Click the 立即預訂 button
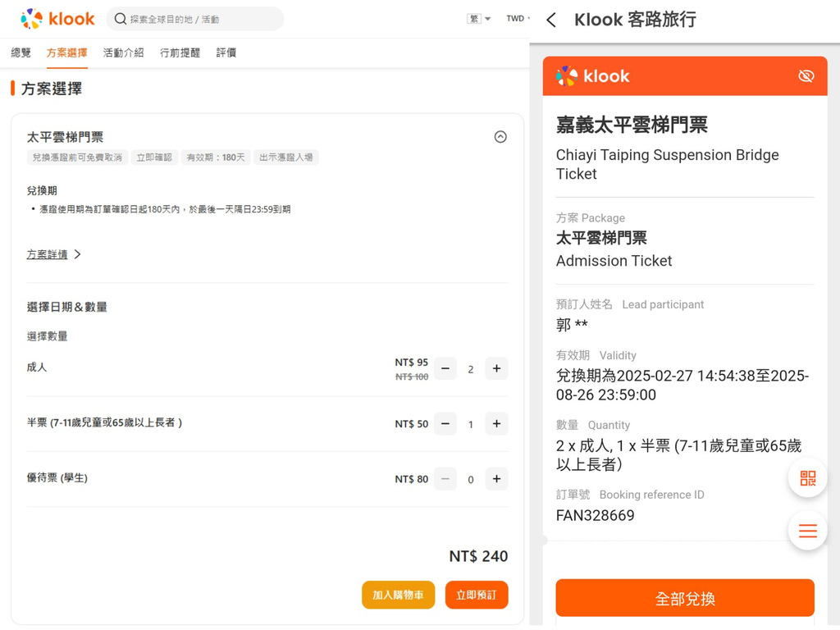The height and width of the screenshot is (630, 840). coord(477,595)
